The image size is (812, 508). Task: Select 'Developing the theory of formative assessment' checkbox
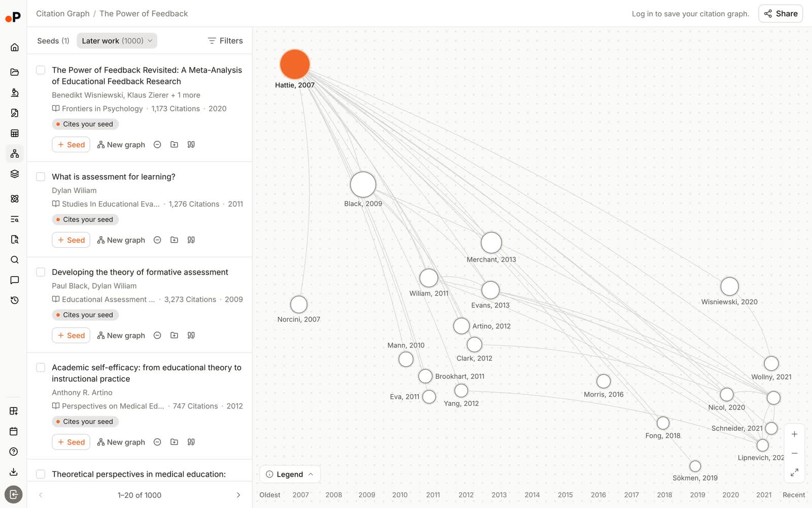tap(41, 272)
